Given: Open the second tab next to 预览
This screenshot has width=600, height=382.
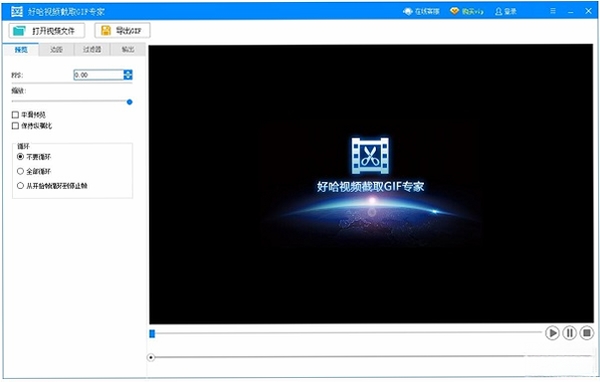Looking at the screenshot, I should click(56, 50).
